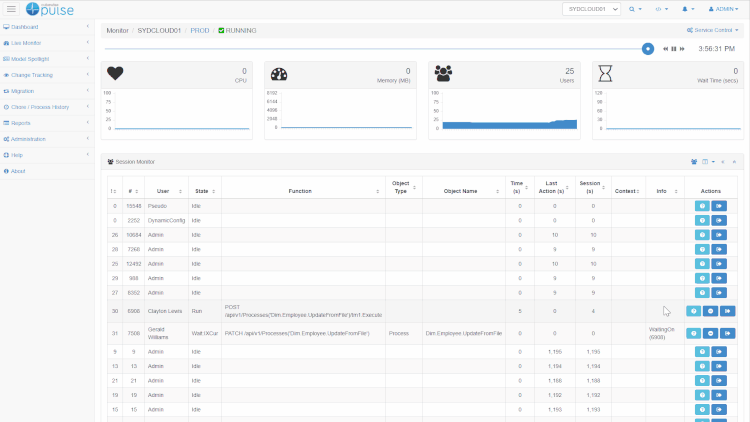Pause the live monitor playback
750x422 pixels.
tap(674, 48)
